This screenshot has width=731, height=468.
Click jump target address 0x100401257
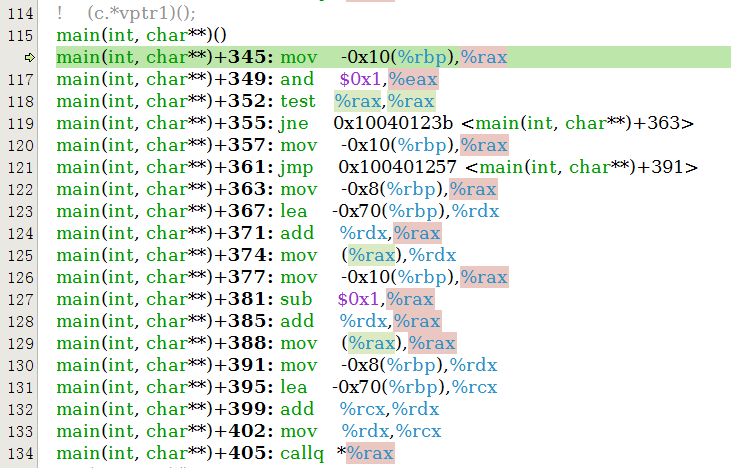397,167
